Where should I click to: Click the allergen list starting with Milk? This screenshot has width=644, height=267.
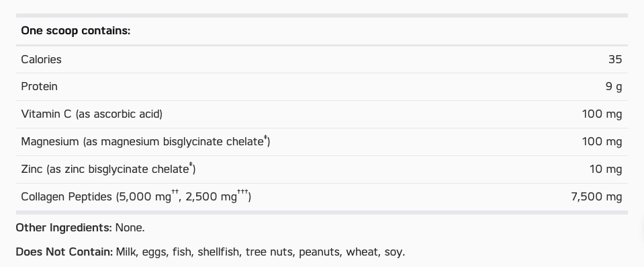tap(261, 252)
